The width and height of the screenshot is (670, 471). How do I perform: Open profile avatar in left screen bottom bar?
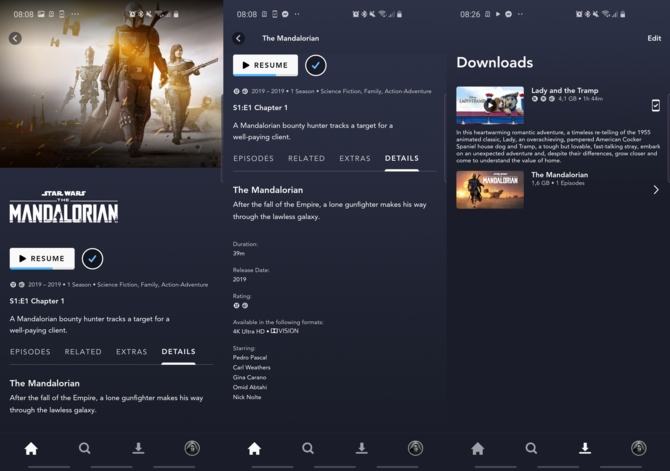coord(192,448)
